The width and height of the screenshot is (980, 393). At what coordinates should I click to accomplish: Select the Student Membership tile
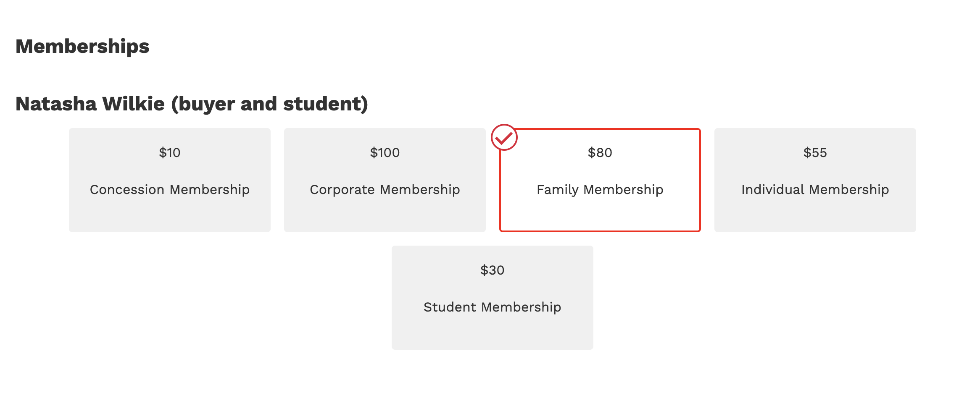click(x=492, y=327)
